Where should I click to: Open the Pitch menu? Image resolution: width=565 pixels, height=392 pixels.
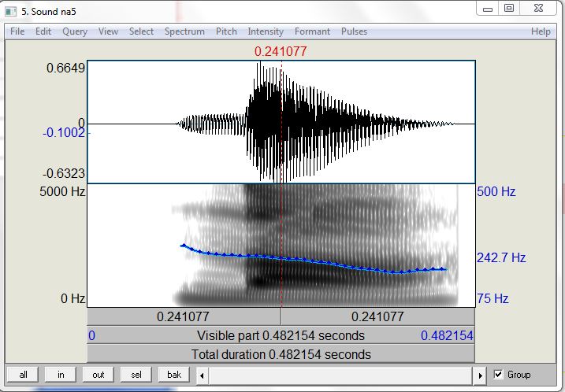click(x=226, y=31)
